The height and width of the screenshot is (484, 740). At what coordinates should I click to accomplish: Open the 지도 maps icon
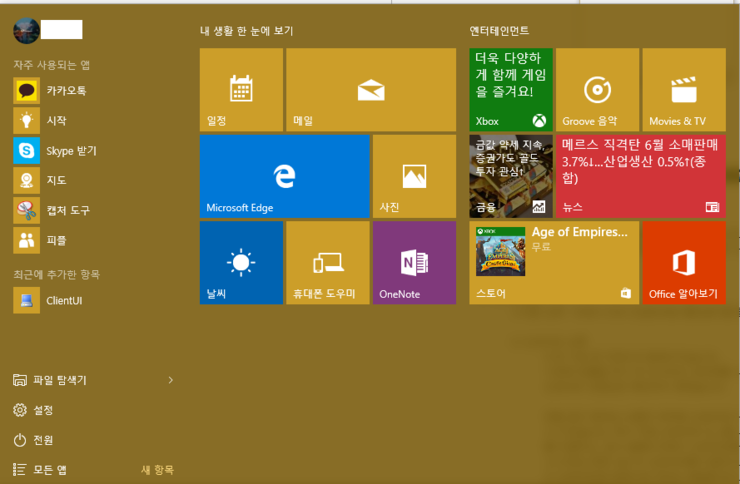[x=26, y=181]
